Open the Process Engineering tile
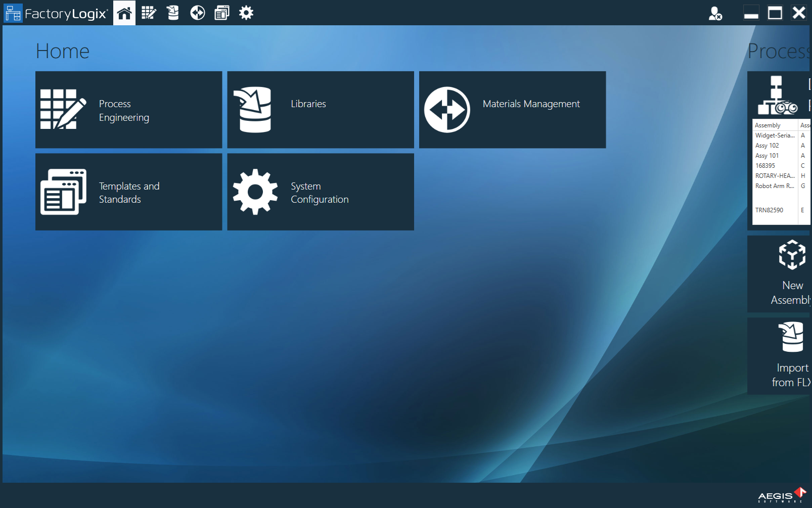Viewport: 812px width, 508px height. (x=128, y=110)
